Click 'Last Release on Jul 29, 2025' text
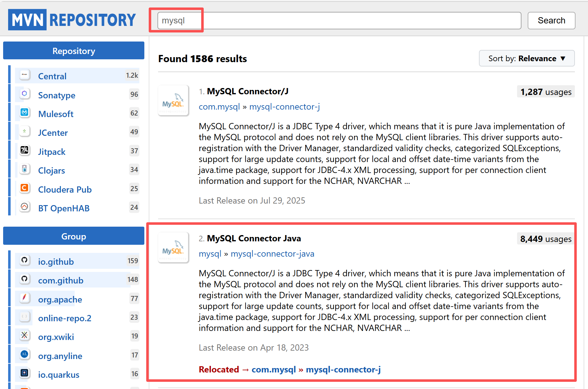 pyautogui.click(x=252, y=200)
